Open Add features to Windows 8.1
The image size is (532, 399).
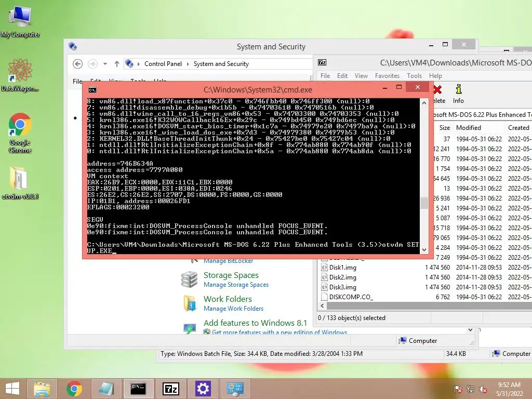pos(255,323)
